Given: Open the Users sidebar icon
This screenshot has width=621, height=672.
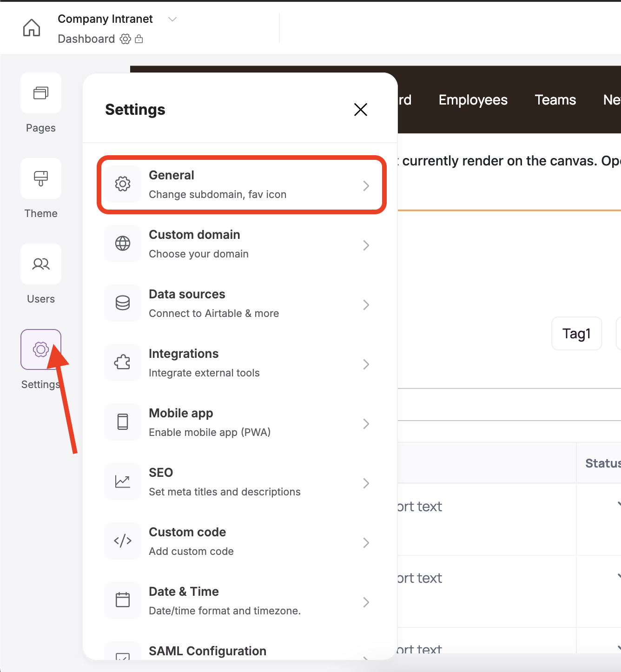Looking at the screenshot, I should (41, 264).
